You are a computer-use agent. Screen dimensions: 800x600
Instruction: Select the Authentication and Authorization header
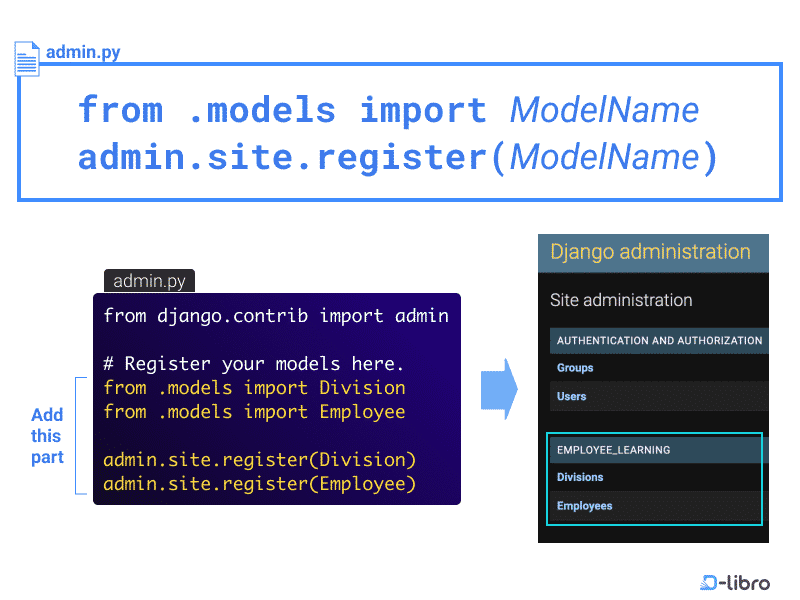(659, 340)
